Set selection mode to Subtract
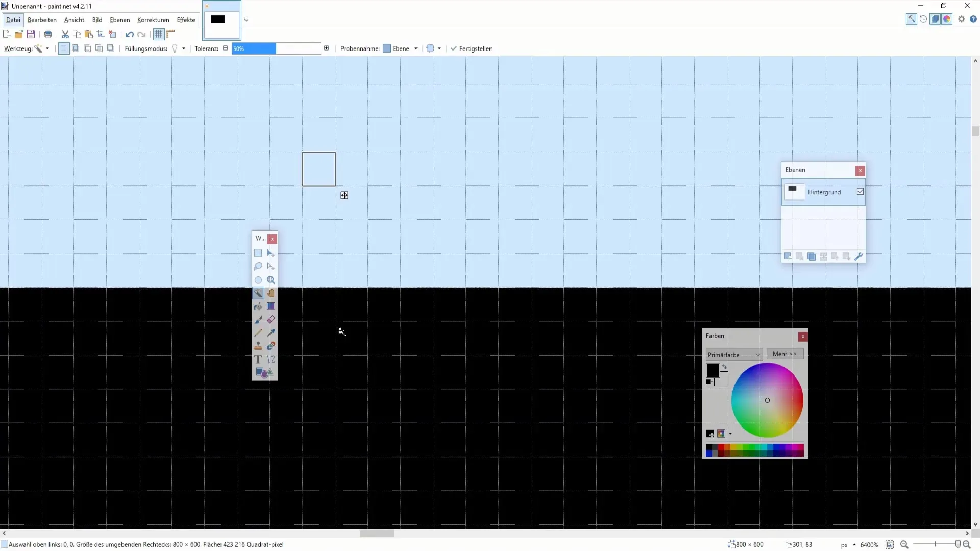The width and height of the screenshot is (980, 551). point(87,48)
